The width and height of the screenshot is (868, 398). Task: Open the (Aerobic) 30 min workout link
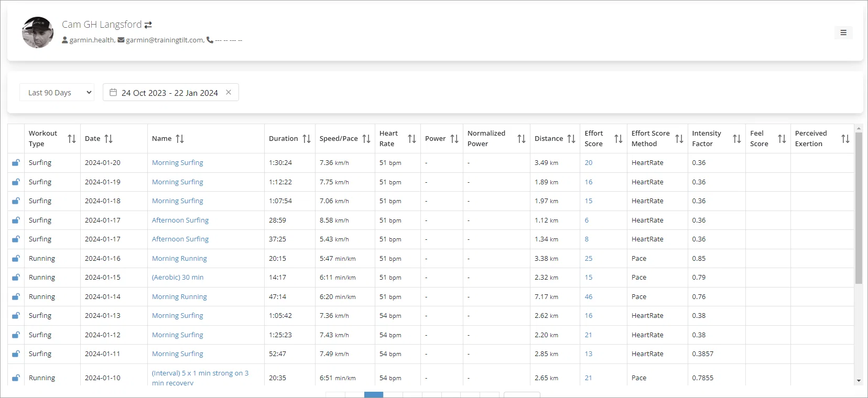pyautogui.click(x=178, y=278)
